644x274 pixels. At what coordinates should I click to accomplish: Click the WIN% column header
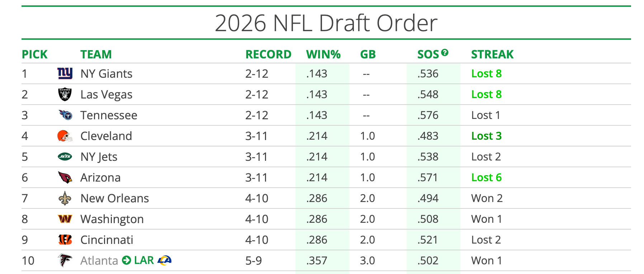[x=323, y=54]
